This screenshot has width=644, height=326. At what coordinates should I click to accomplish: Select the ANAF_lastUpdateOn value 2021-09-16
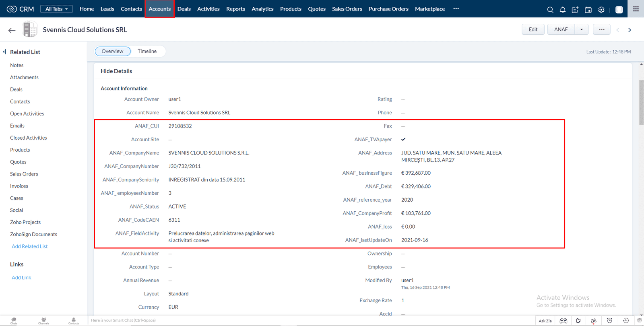click(x=415, y=240)
